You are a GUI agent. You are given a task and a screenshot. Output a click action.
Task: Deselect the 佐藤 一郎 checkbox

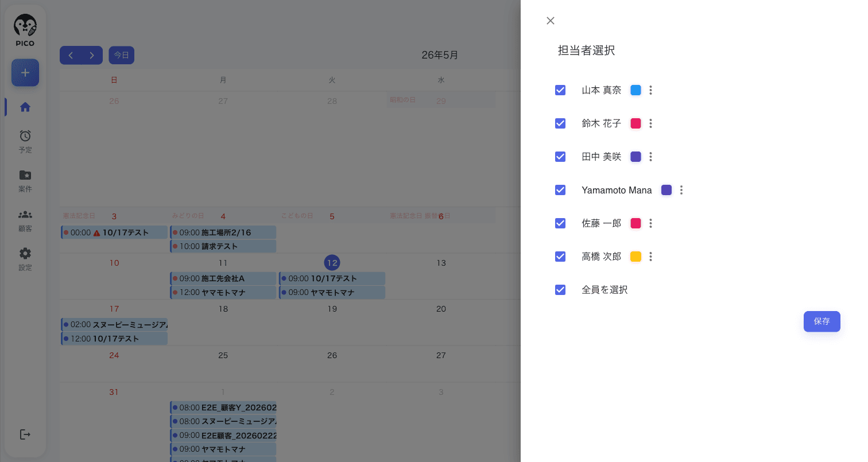click(560, 223)
